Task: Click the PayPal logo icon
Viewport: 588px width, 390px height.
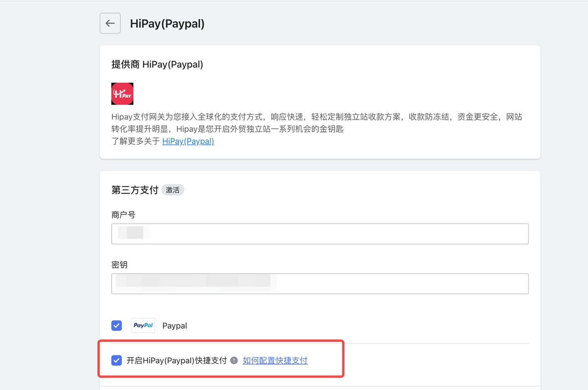Action: [143, 326]
